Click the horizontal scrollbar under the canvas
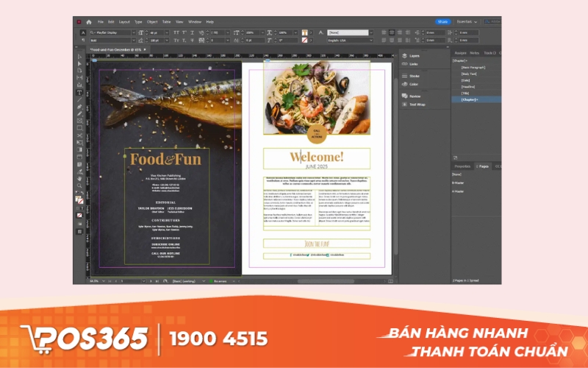 (x=326, y=281)
